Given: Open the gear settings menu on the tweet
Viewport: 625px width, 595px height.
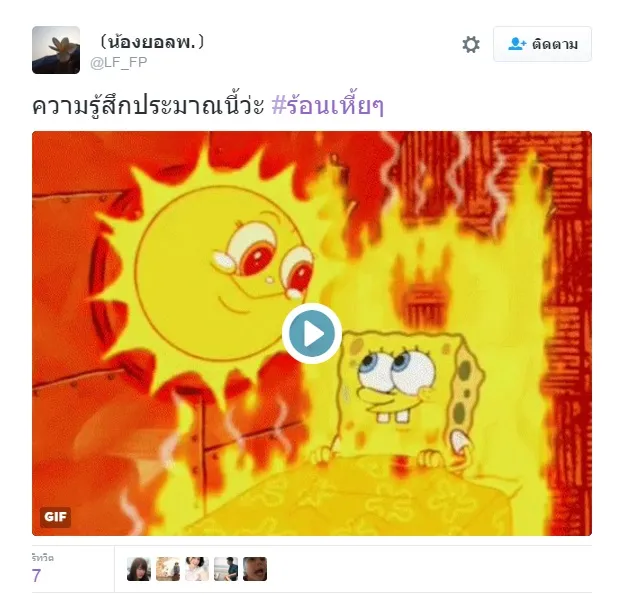Looking at the screenshot, I should click(x=471, y=44).
